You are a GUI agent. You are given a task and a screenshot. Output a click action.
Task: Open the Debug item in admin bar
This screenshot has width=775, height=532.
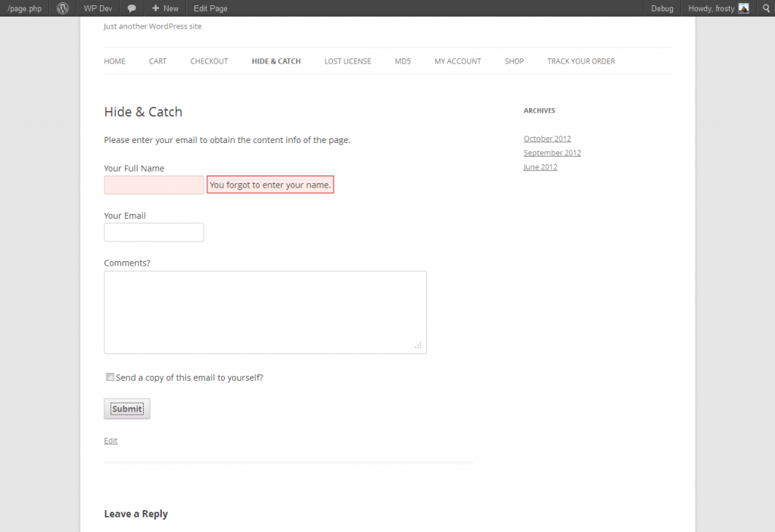662,8
